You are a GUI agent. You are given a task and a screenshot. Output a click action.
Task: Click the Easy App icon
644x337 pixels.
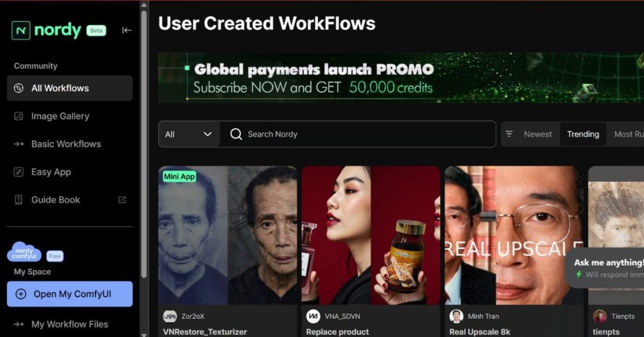pos(18,172)
